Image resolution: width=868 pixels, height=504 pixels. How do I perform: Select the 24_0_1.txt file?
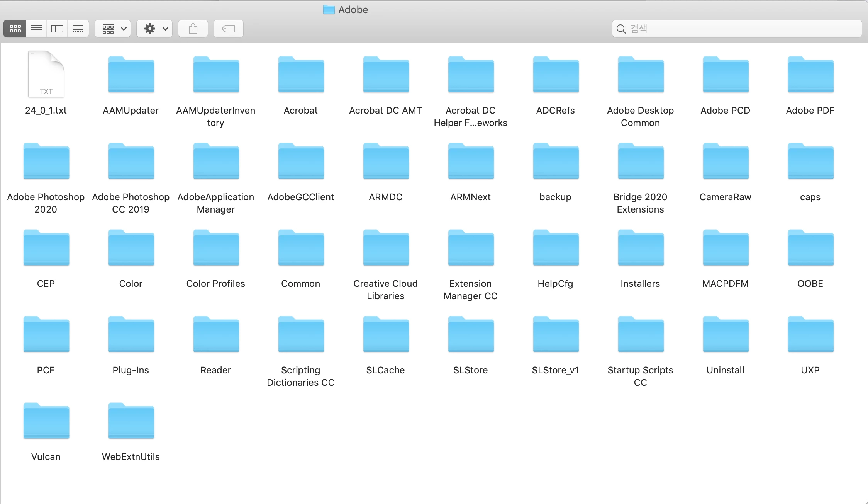pos(46,74)
